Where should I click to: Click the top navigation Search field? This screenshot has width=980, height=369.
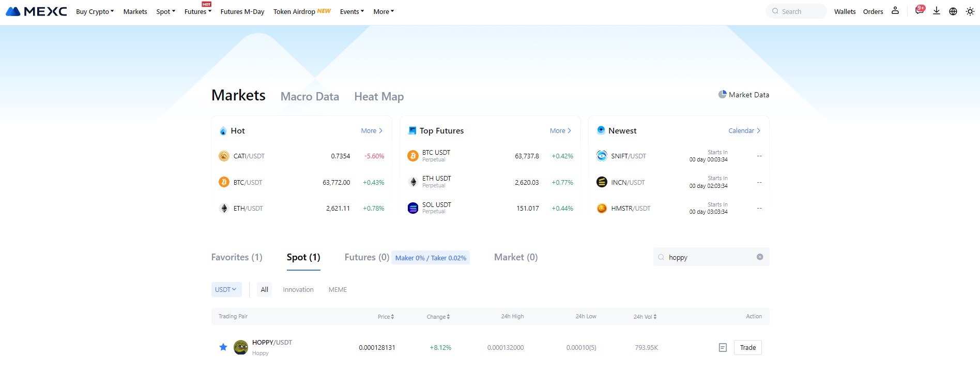click(796, 11)
